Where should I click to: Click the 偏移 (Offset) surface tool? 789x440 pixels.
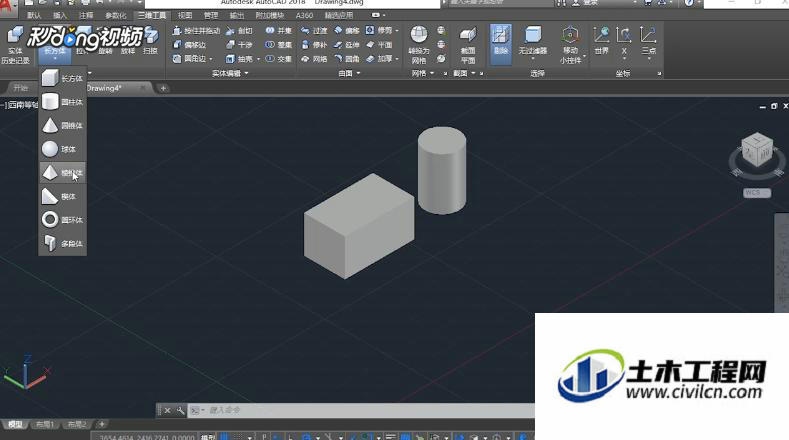347,31
